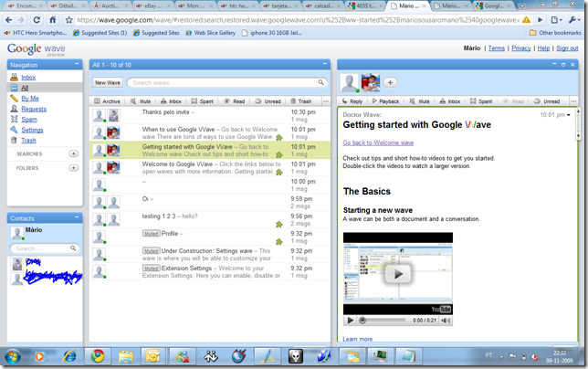Play the embedded YouTube video thumbnail
Viewport: 588px width, 369px height.
(398, 274)
